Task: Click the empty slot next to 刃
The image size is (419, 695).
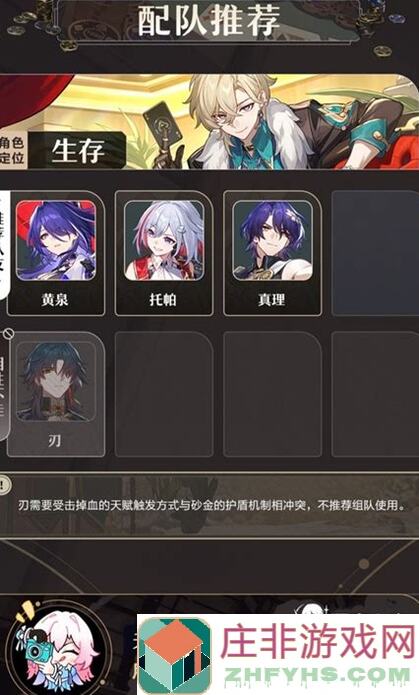Action: 164,394
